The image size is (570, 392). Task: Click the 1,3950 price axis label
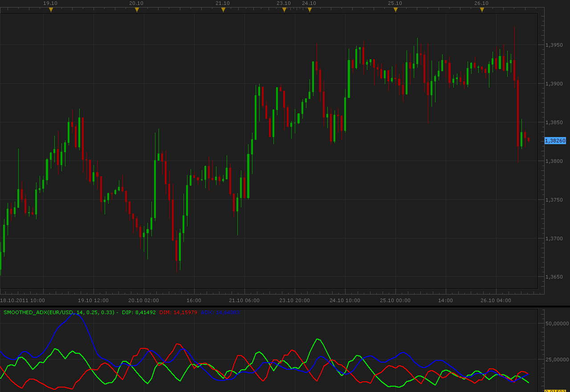point(554,45)
